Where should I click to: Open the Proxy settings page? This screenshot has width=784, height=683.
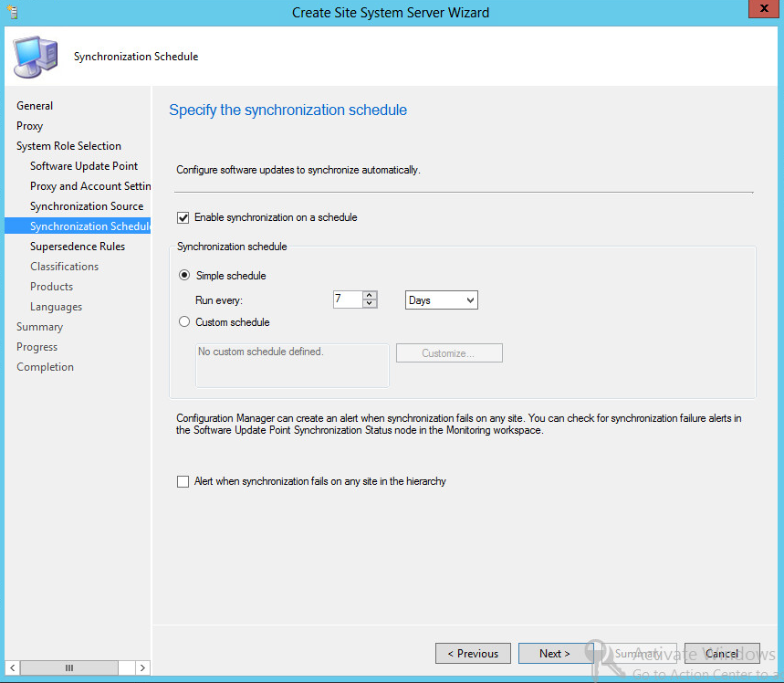[28, 125]
